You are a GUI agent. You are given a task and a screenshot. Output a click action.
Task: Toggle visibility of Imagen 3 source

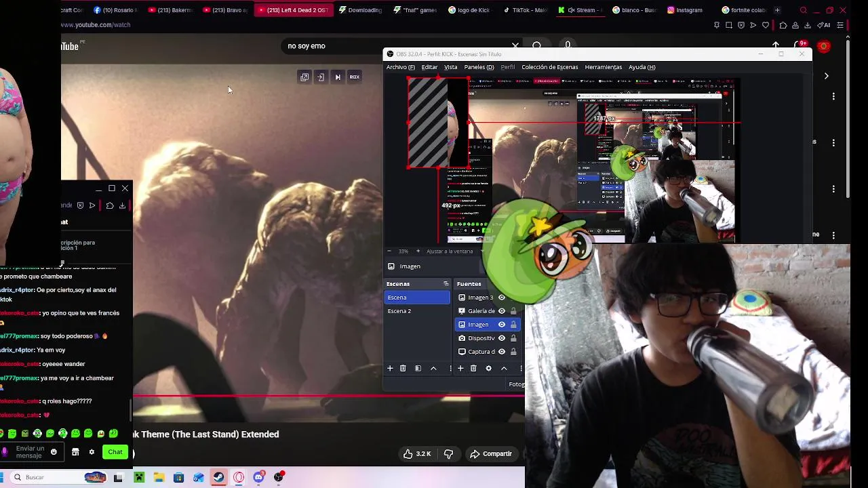click(x=502, y=298)
